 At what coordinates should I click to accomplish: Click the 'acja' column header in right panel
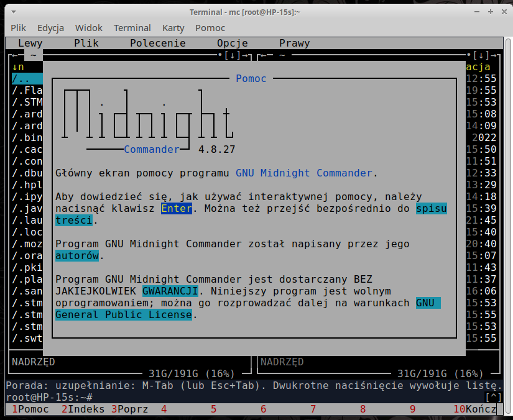[x=478, y=67]
